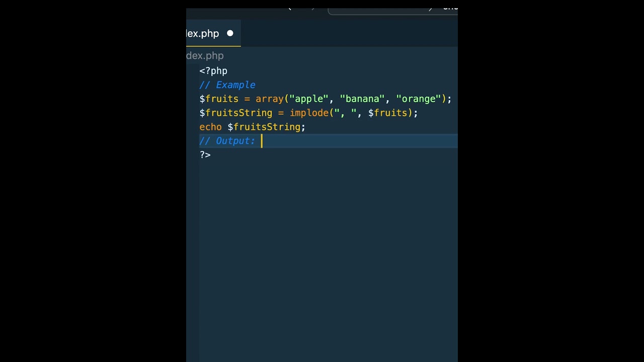Screen dimensions: 644x362
Task: Click the 'implode' function call
Action: tap(309, 113)
